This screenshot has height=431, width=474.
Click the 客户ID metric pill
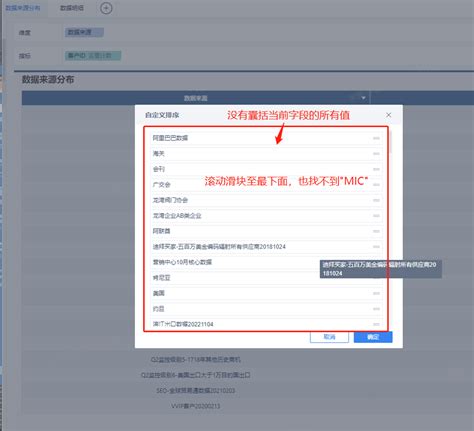(93, 56)
